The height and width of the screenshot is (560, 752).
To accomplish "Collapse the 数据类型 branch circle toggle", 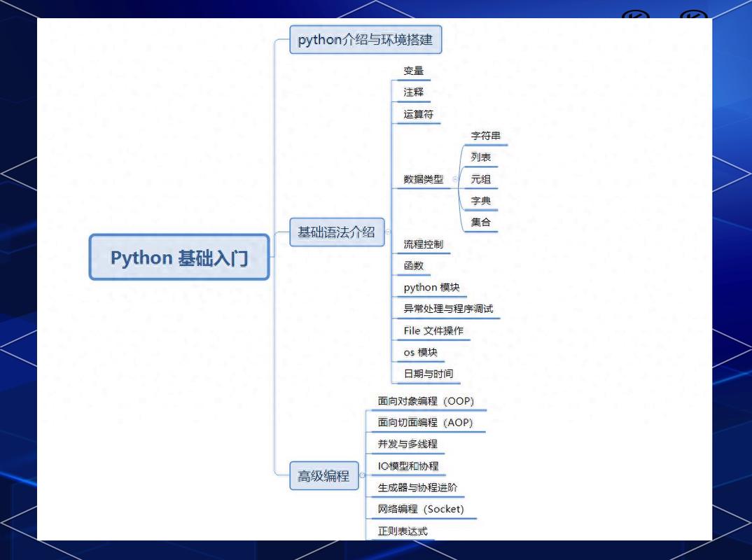I will pos(455,178).
